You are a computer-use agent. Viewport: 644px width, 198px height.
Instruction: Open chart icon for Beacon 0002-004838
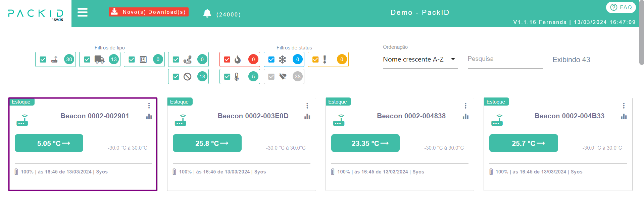coord(465,117)
